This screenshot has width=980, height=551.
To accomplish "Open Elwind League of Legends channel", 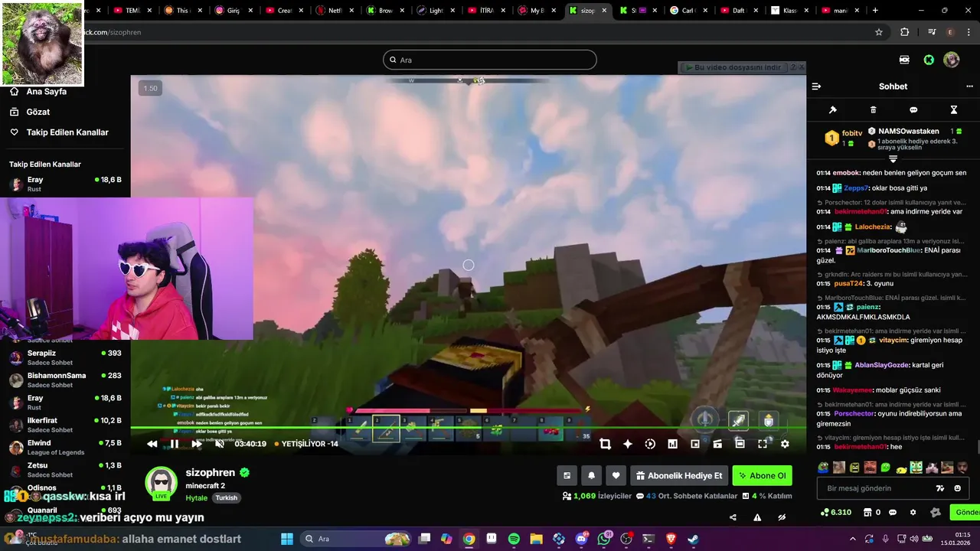I will pyautogui.click(x=65, y=447).
